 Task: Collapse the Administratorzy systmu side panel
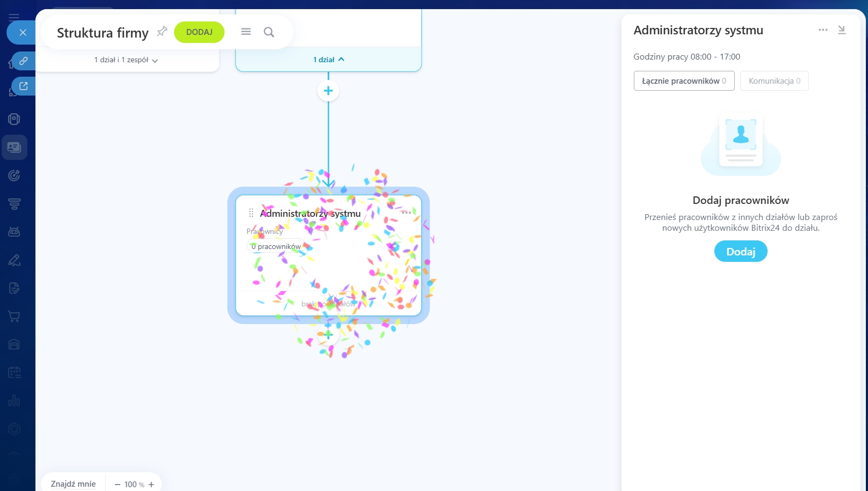pyautogui.click(x=842, y=30)
